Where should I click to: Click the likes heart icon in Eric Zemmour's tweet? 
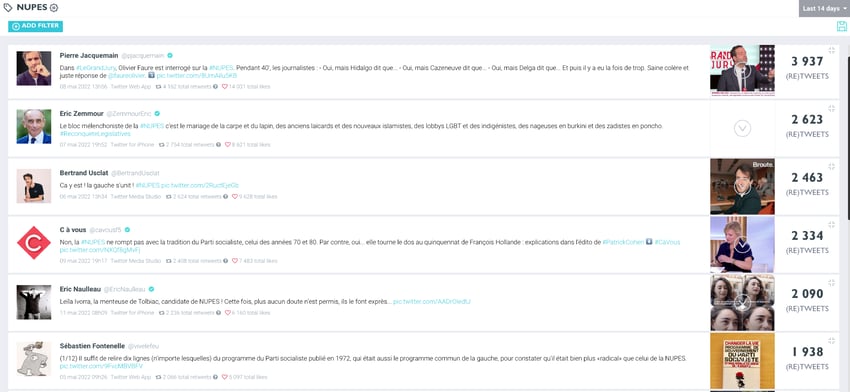228,145
